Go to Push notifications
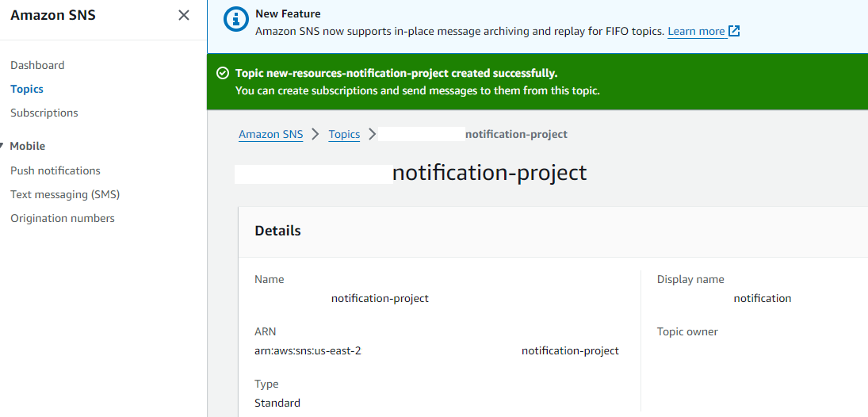Image resolution: width=868 pixels, height=417 pixels. [55, 170]
